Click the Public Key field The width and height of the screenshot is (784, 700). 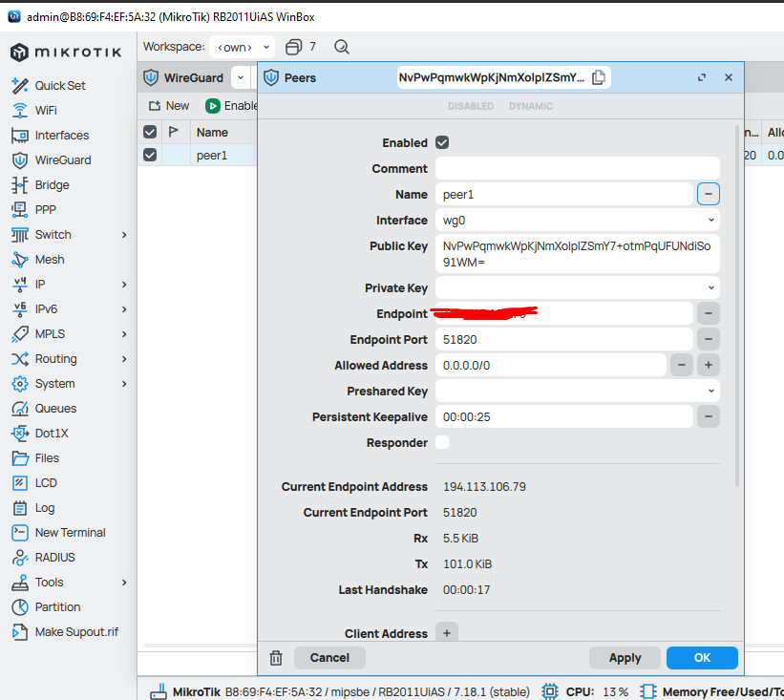point(578,254)
